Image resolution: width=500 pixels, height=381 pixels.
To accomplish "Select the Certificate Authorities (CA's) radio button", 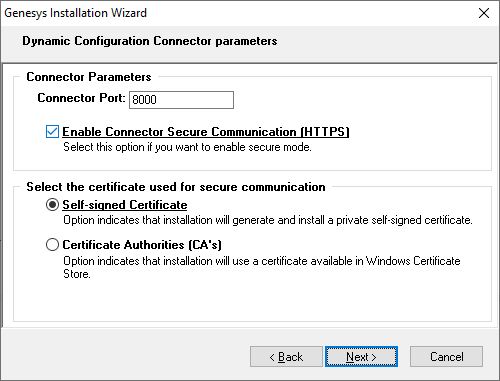I will coord(52,245).
